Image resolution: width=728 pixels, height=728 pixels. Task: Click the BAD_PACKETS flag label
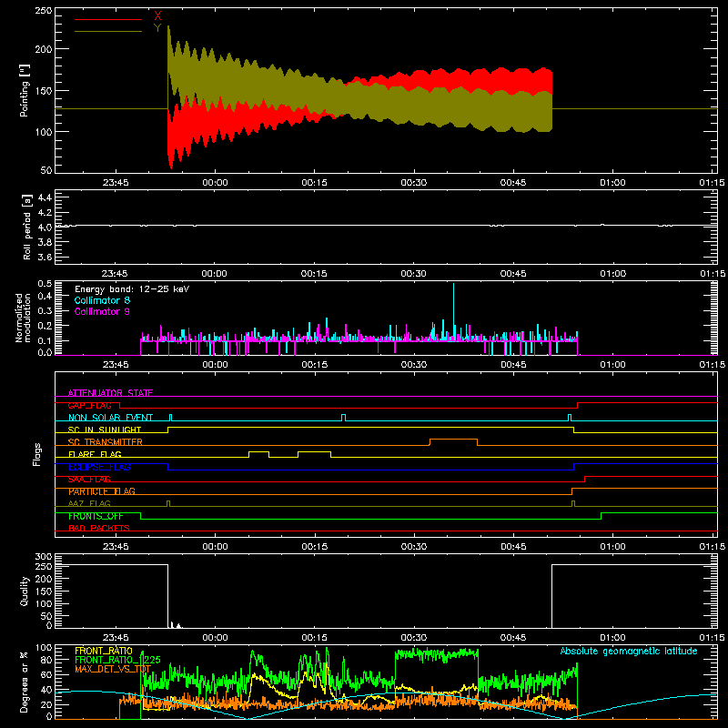pyautogui.click(x=99, y=528)
